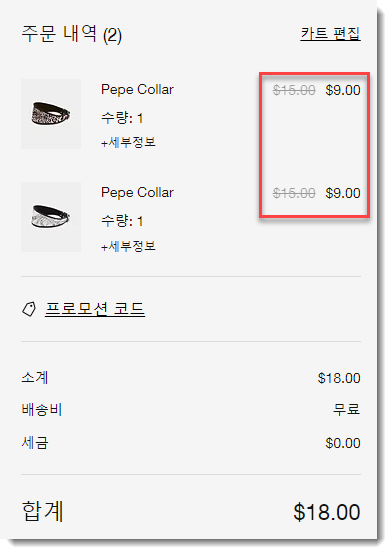Open the 프로모션 코드 link

coord(95,309)
